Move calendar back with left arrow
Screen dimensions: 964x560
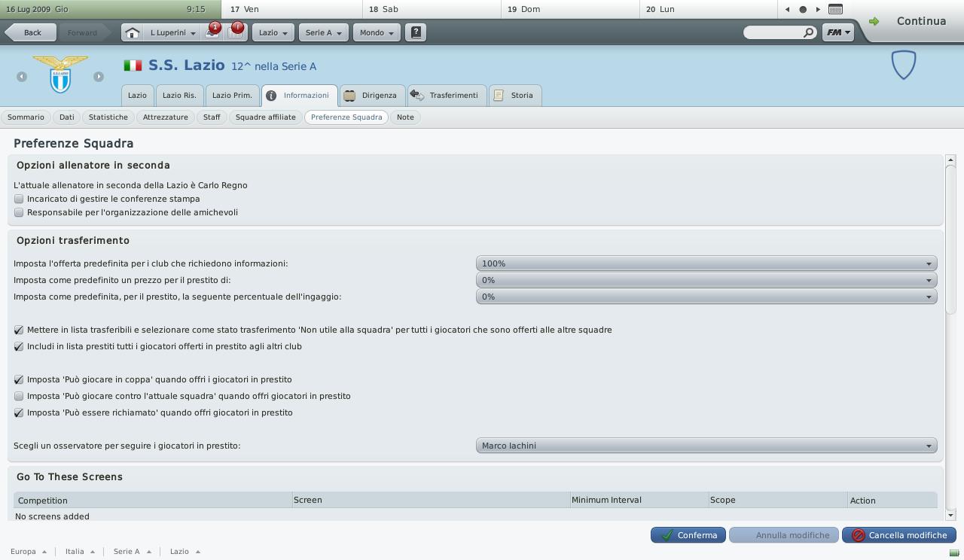point(787,9)
